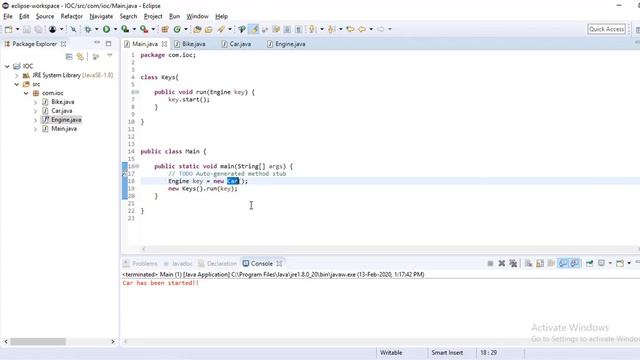Click the Save toolbar icon

27,29
